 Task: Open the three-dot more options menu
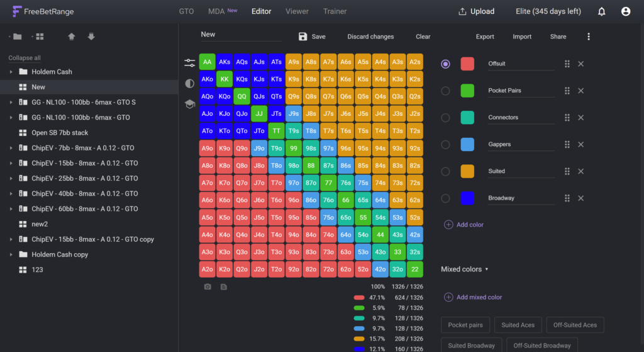(x=589, y=37)
